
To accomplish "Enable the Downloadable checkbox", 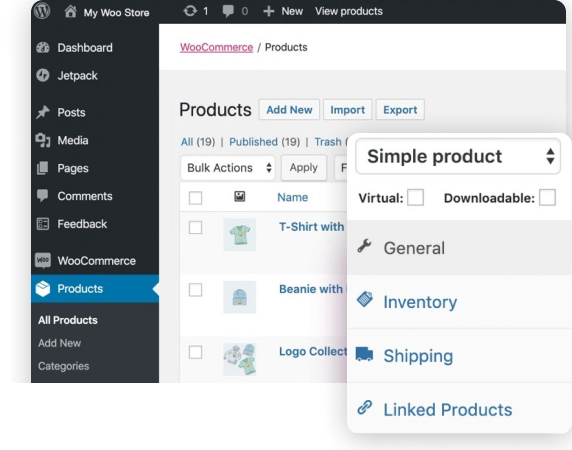I will (548, 198).
